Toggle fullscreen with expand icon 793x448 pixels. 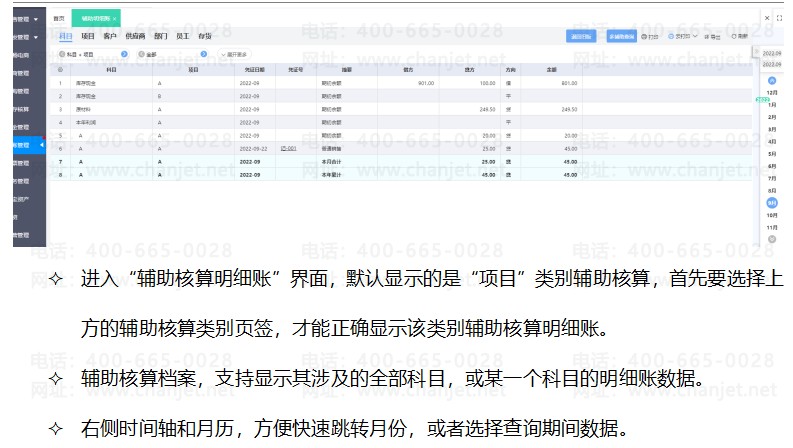779,18
